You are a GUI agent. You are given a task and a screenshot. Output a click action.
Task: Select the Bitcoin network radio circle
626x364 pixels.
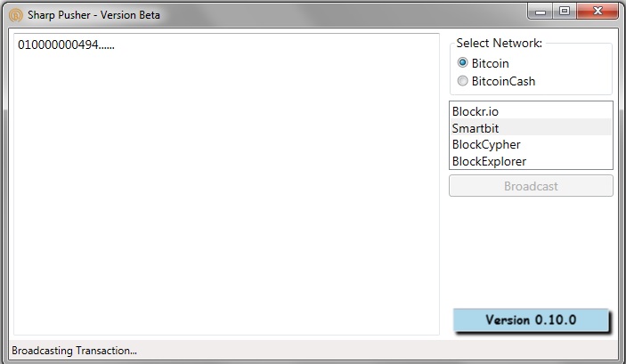click(462, 62)
